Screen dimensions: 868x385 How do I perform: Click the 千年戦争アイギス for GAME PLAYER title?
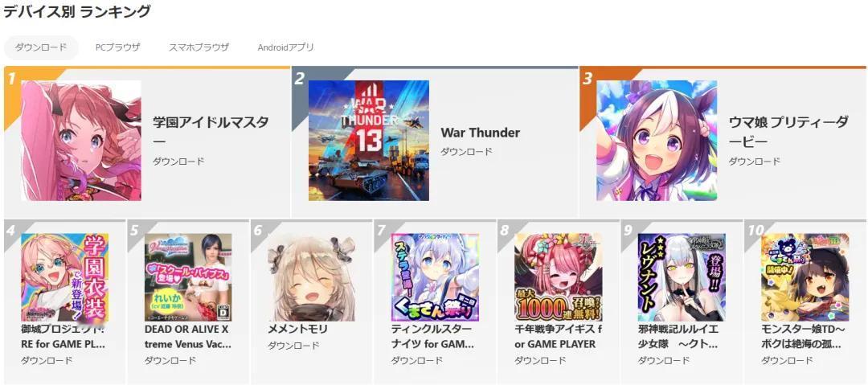[x=558, y=337]
